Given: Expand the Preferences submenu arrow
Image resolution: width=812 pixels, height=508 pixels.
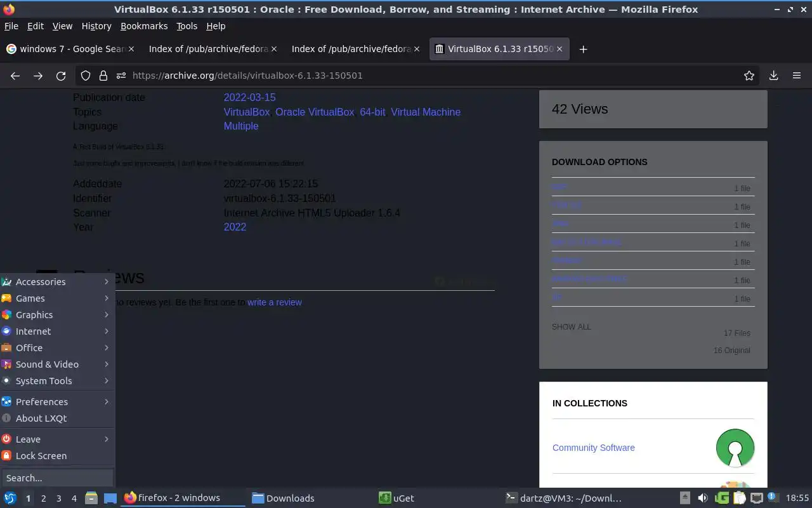Looking at the screenshot, I should pos(107,401).
